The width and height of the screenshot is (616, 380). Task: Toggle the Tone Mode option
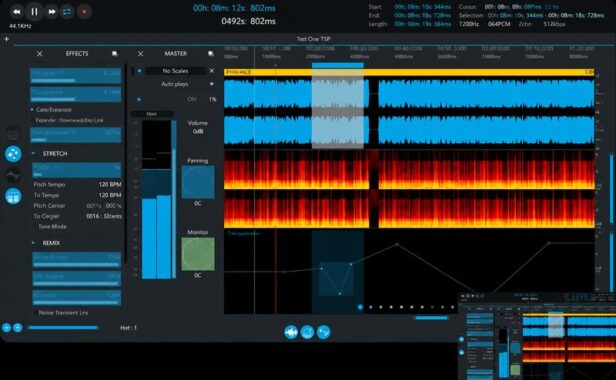point(52,227)
